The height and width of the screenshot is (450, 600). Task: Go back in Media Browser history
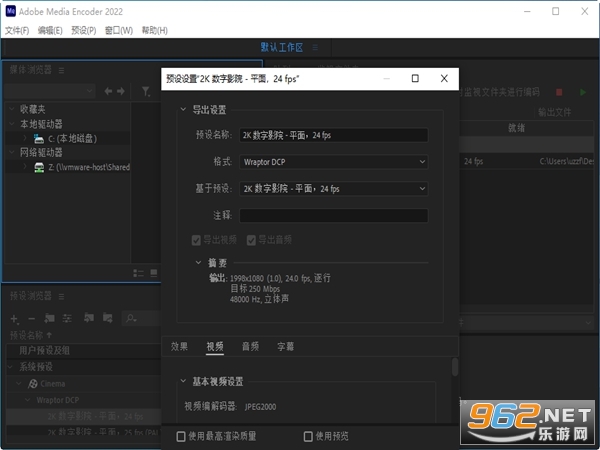tap(108, 91)
